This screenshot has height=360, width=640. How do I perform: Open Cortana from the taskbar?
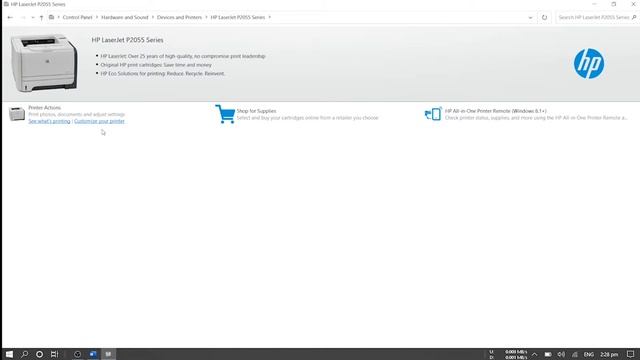(39, 354)
